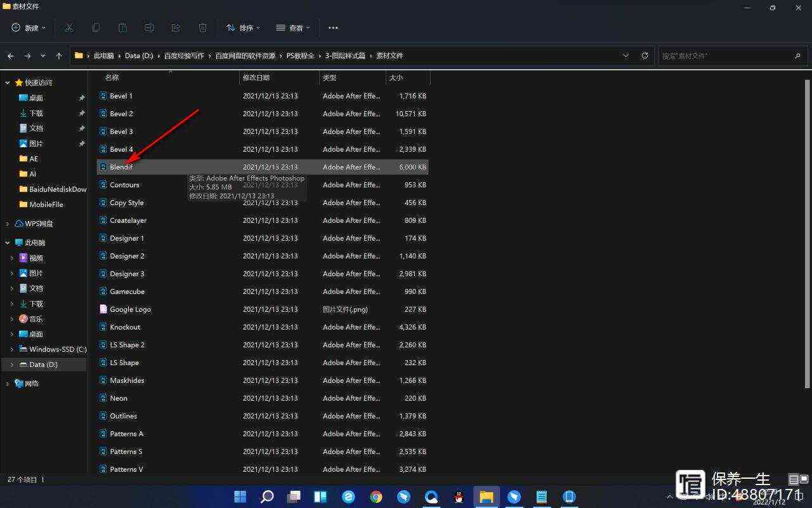Open the Widgets panel from taskbar
Viewport: 812px width, 508px height.
click(x=320, y=497)
